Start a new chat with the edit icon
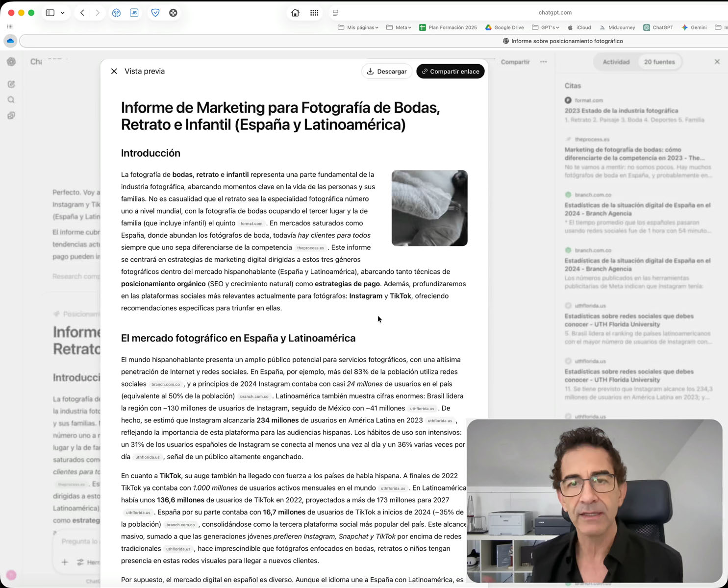Screen dimensions: 728x588 coord(11,84)
